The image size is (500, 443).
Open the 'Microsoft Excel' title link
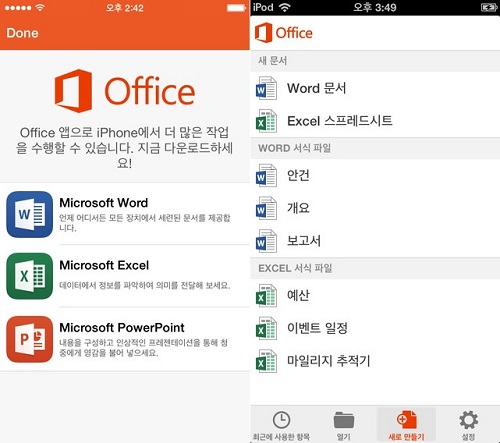pos(104,265)
